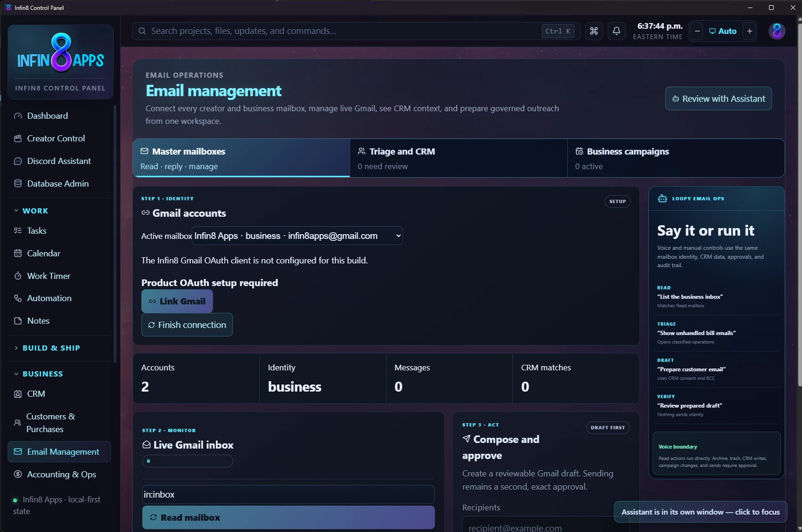Switch to the Triage and CRM tab
This screenshot has width=802, height=532.
click(x=458, y=158)
